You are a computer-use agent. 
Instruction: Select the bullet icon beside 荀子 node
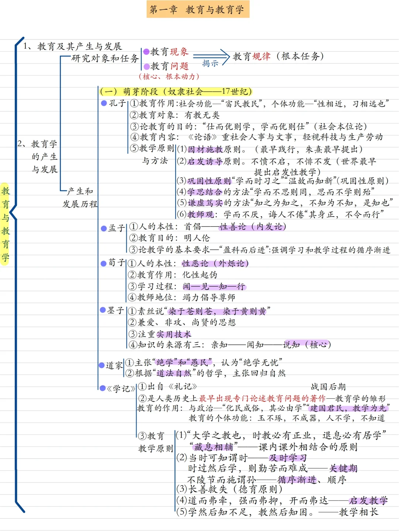[x=103, y=263]
